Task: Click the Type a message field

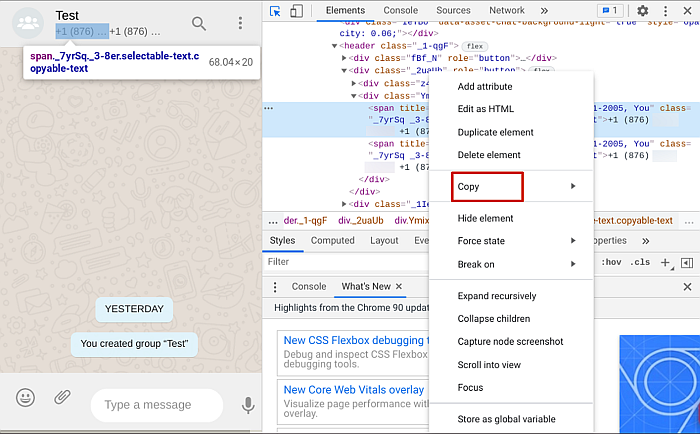Action: (157, 405)
